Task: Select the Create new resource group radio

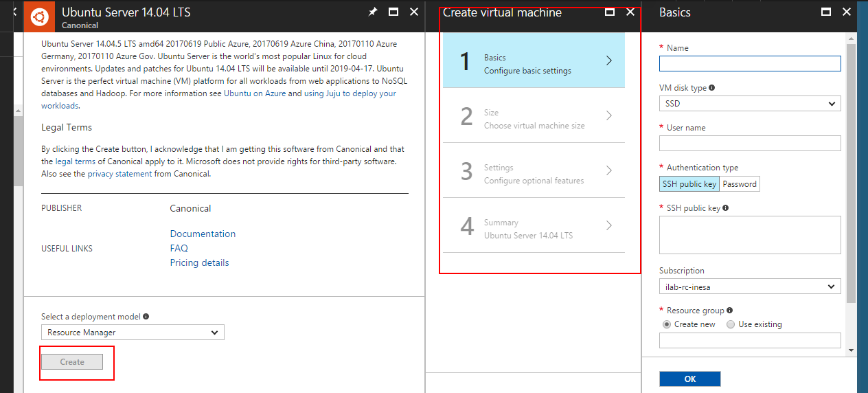Action: 666,324
